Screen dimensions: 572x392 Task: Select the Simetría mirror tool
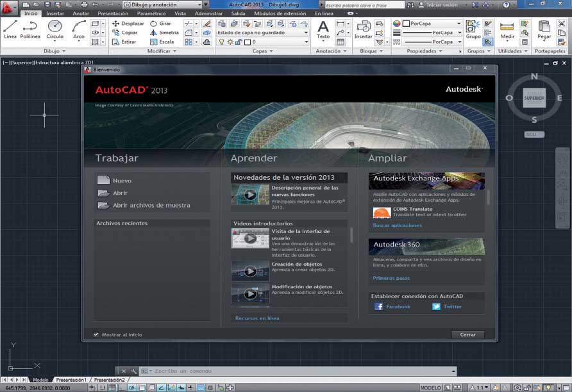(164, 33)
